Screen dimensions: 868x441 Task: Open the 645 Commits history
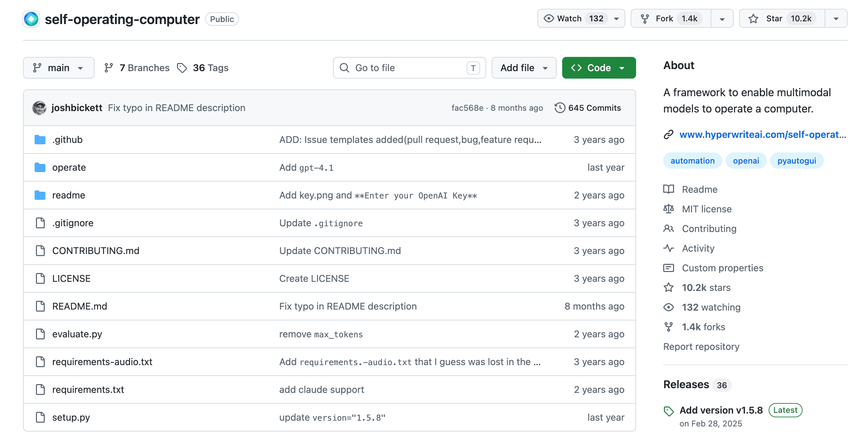(588, 108)
